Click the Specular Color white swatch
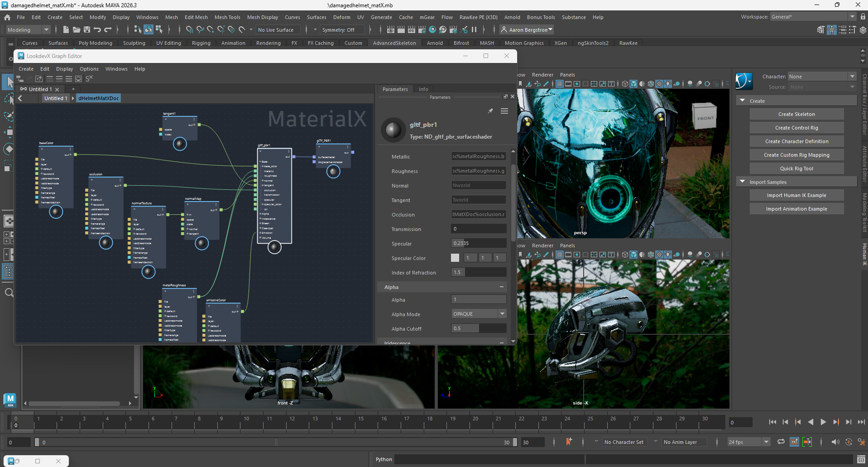This screenshot has height=467, width=868. pyautogui.click(x=455, y=258)
